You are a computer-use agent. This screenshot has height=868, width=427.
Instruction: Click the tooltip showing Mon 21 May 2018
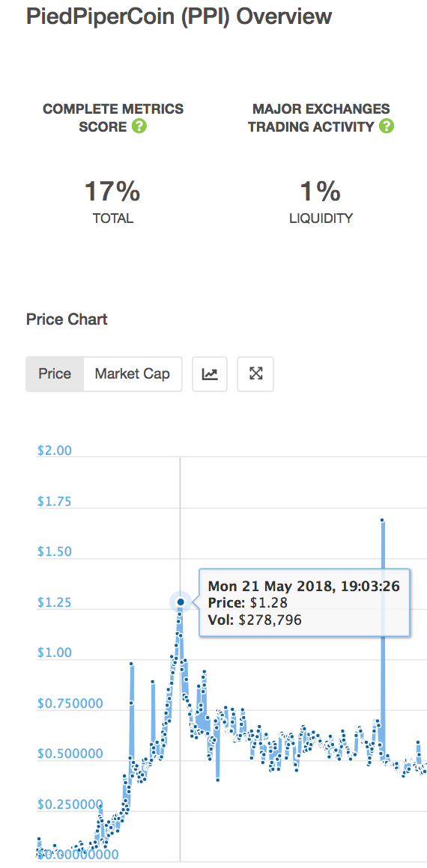(x=304, y=602)
